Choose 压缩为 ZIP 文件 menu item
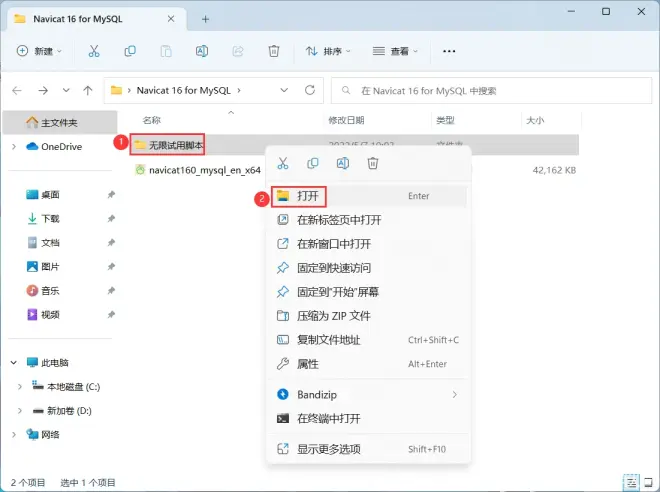This screenshot has width=660, height=492. pyautogui.click(x=368, y=316)
